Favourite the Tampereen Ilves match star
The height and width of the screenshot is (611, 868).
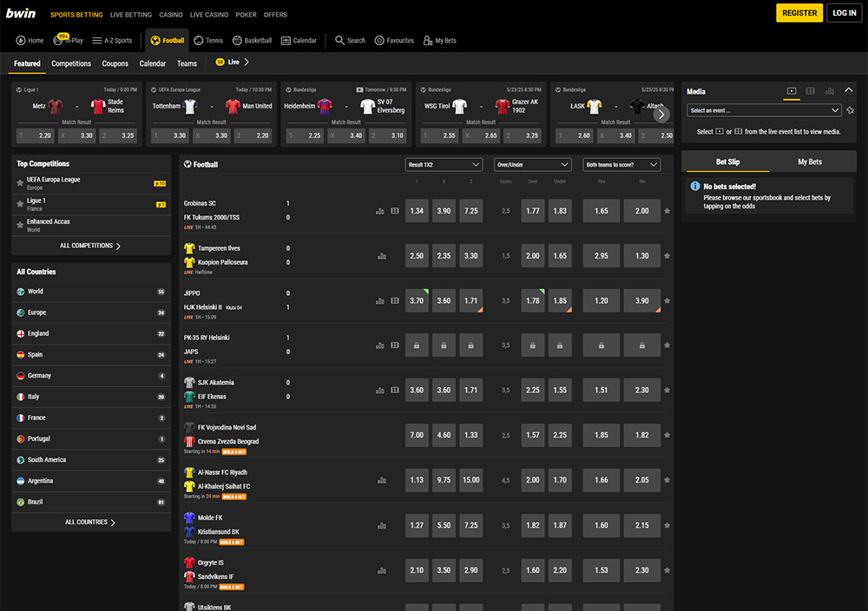(x=667, y=256)
